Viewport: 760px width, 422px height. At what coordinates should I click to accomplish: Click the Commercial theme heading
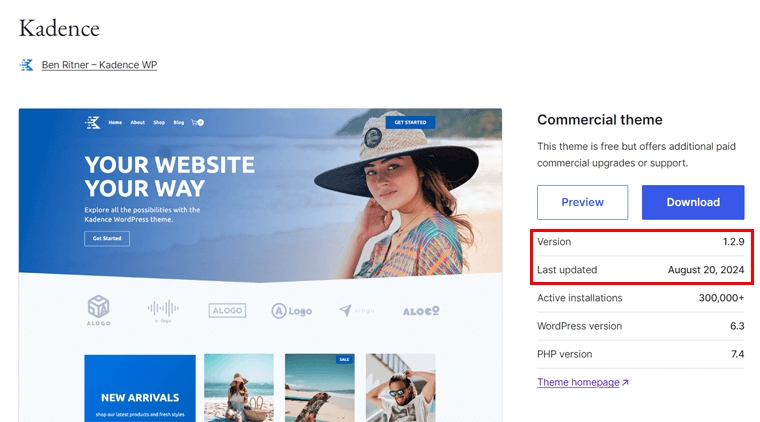click(600, 120)
